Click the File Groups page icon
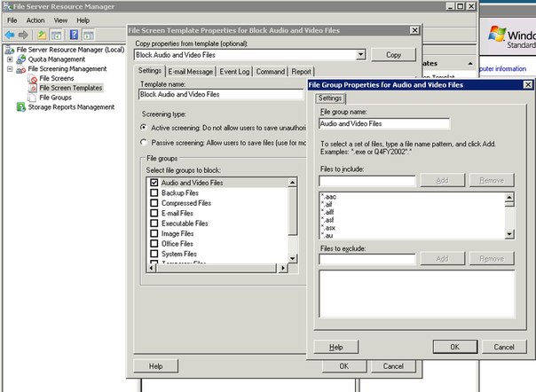This screenshot has height=392, width=536. (32, 98)
